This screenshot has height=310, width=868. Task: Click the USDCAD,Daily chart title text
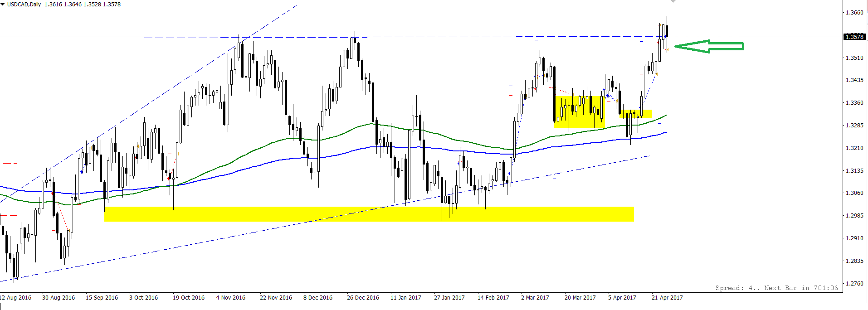pos(24,5)
